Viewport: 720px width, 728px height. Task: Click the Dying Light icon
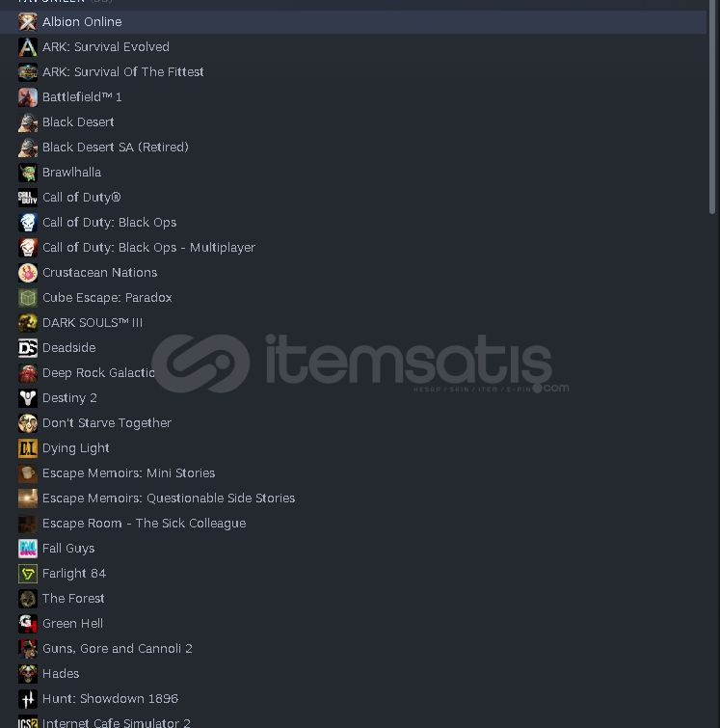pyautogui.click(x=28, y=448)
